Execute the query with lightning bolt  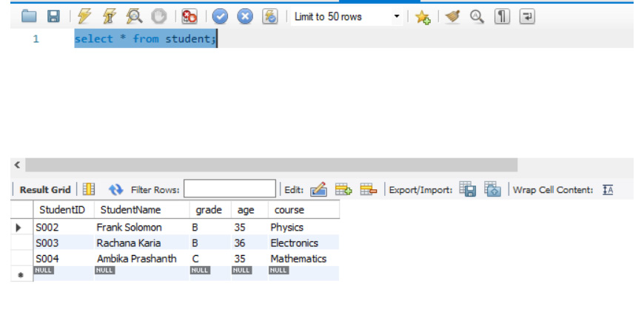pos(84,16)
